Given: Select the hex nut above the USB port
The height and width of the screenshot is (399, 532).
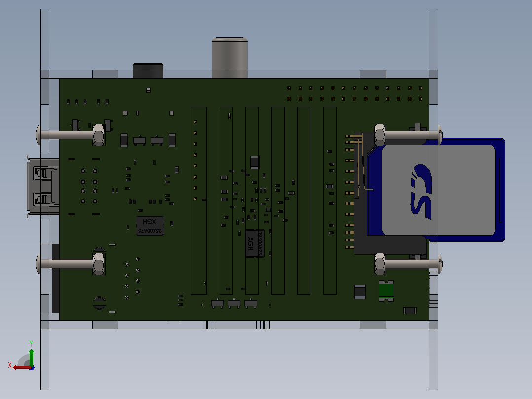Looking at the screenshot, I should 98,135.
